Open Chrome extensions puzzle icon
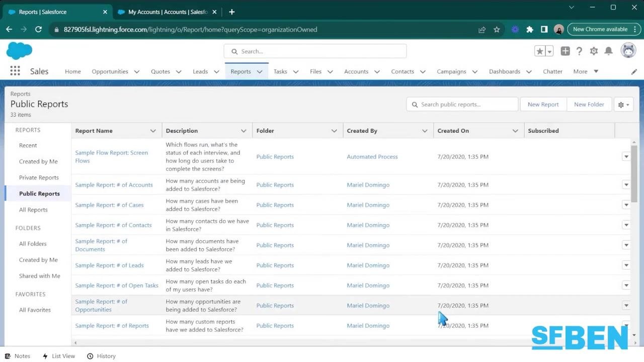This screenshot has height=362, width=644. 529,30
